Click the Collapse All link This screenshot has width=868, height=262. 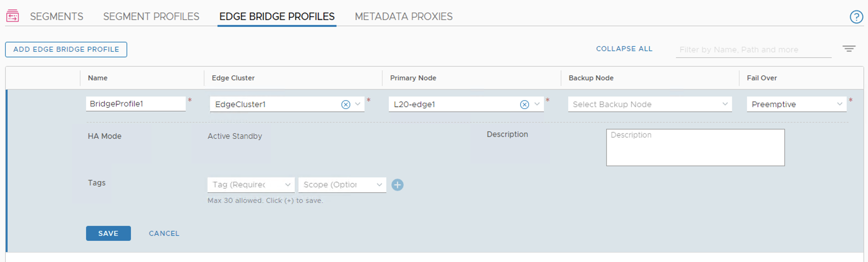[624, 49]
